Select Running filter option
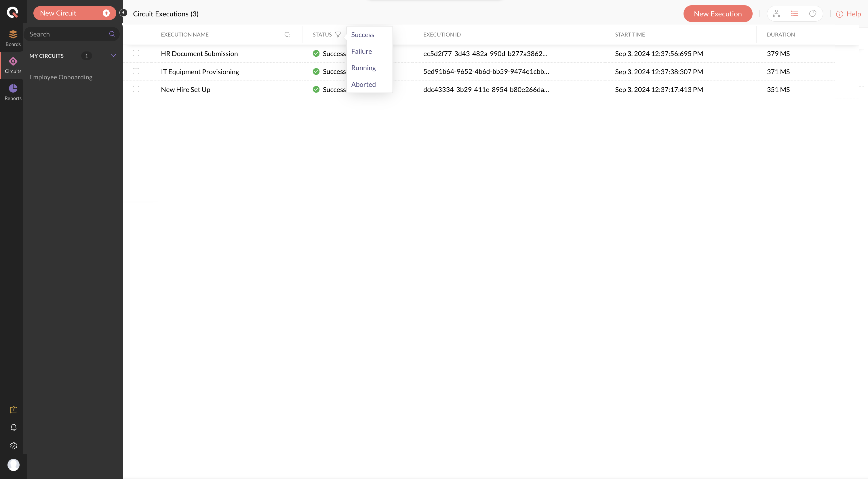 (x=363, y=68)
